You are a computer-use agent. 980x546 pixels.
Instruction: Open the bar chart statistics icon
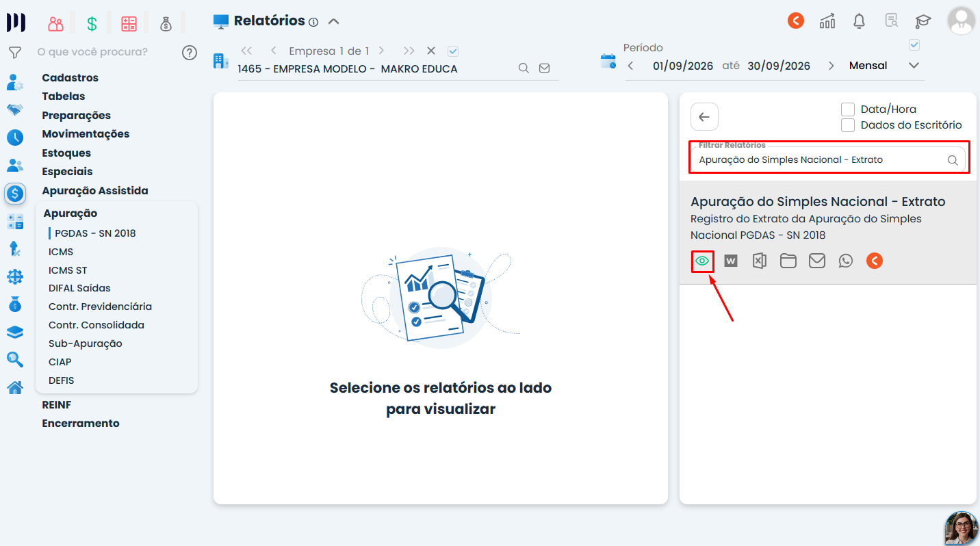[x=827, y=21]
